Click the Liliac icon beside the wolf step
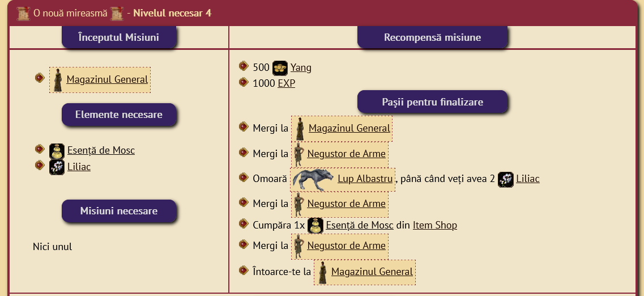 tap(506, 179)
